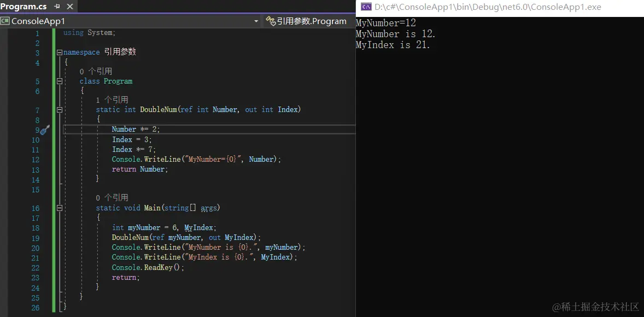
Task: Collapse the namespace 引用参数 block
Action: [60, 52]
